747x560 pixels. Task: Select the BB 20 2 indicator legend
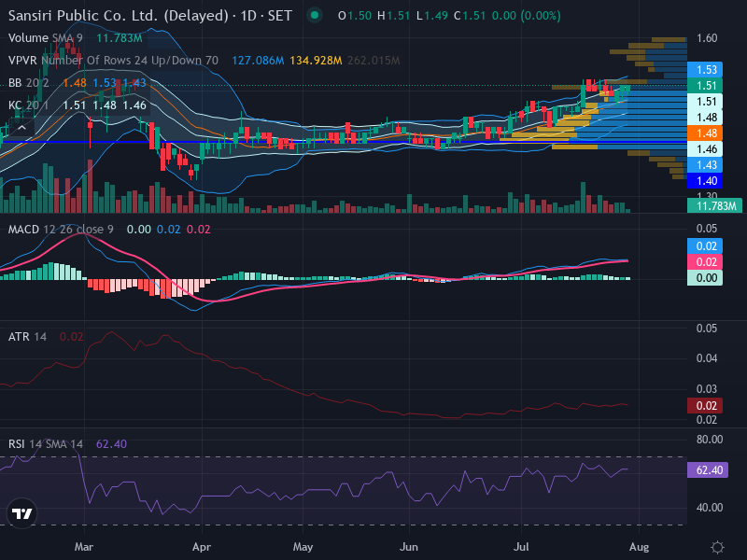pyautogui.click(x=29, y=83)
